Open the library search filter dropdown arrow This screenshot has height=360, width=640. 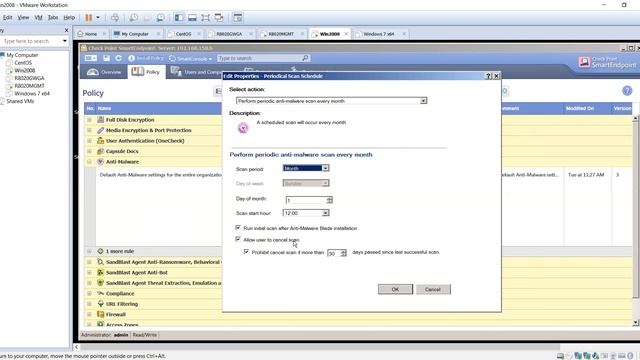tap(65, 41)
